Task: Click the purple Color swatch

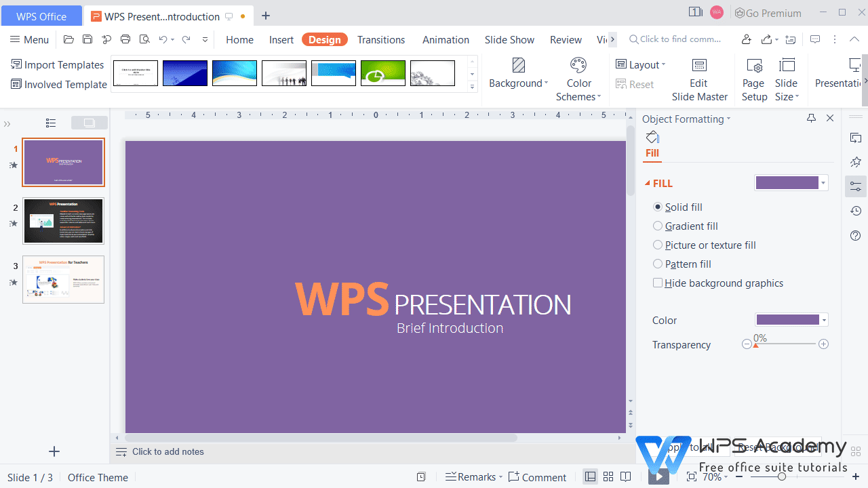Action: (x=787, y=320)
